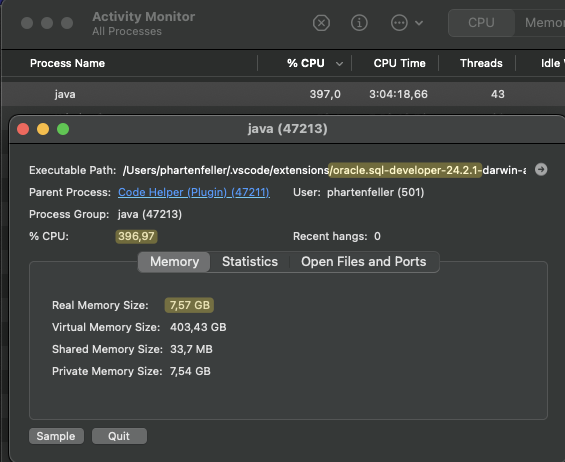Image resolution: width=565 pixels, height=462 pixels.
Task: Click the ellipsis more options icon
Action: [399, 23]
